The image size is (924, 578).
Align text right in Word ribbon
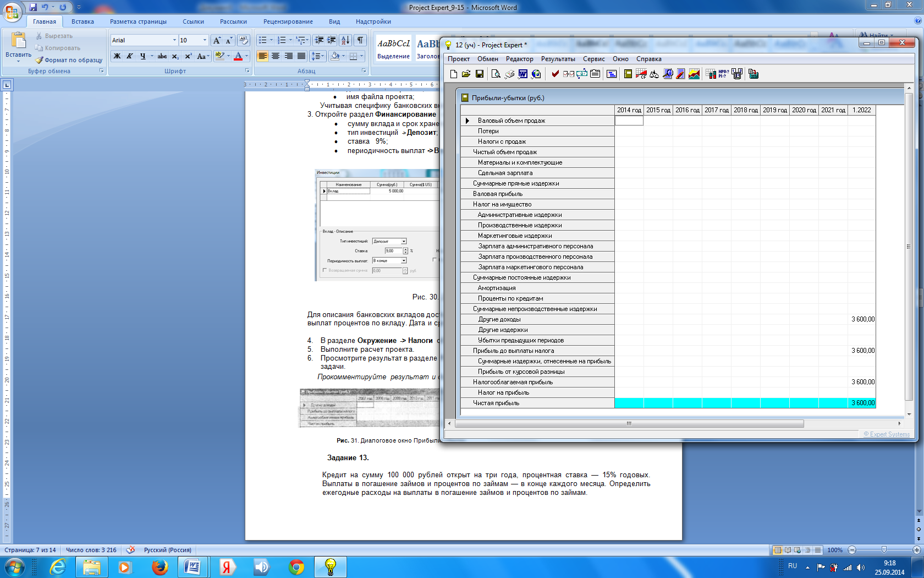coord(289,56)
